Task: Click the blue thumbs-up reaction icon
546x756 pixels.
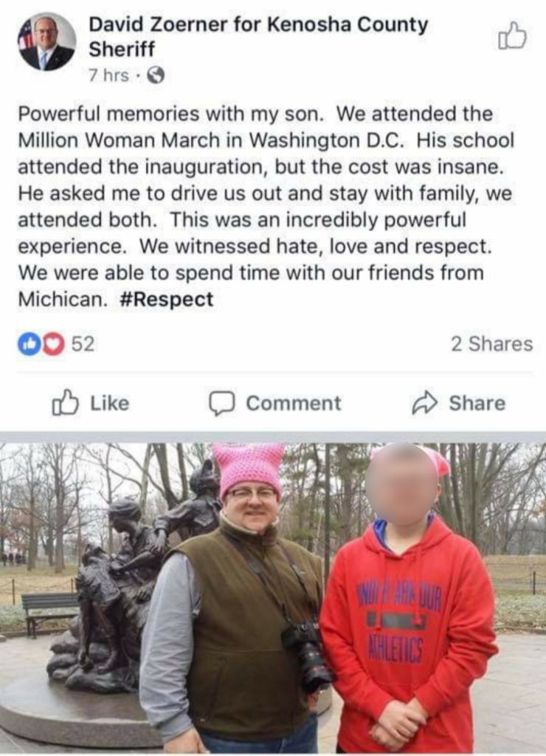Action: pyautogui.click(x=29, y=344)
